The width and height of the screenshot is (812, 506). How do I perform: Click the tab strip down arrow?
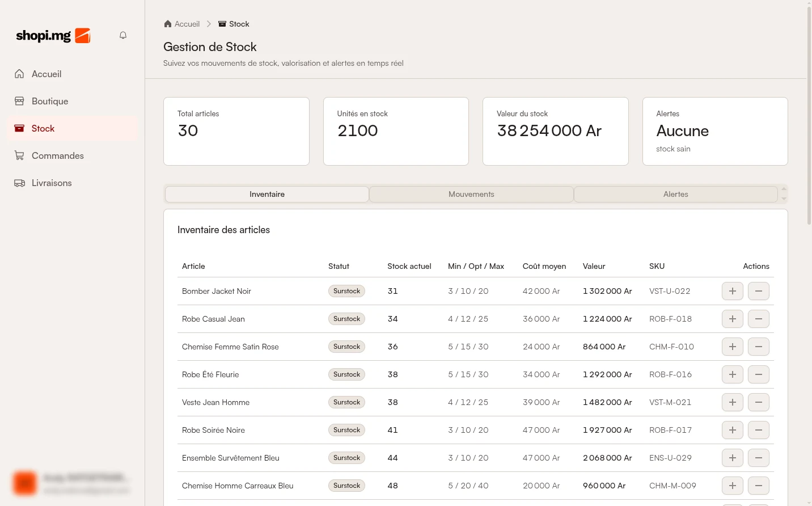(784, 199)
